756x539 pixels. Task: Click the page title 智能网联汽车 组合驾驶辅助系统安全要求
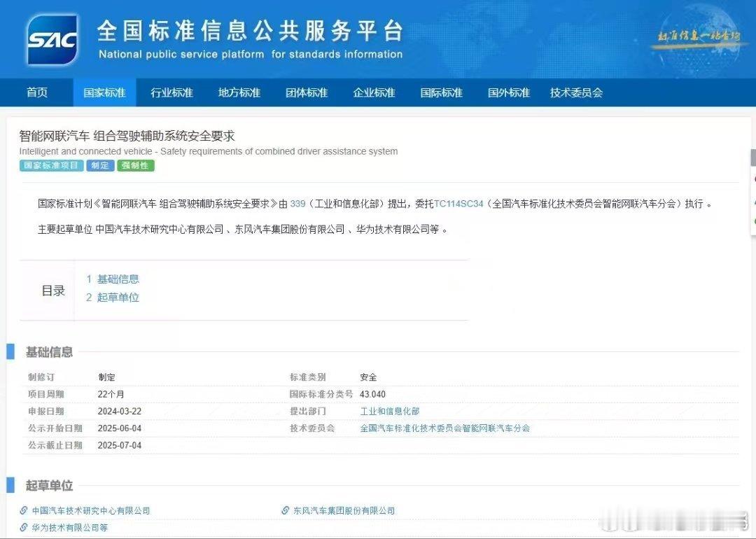point(127,136)
